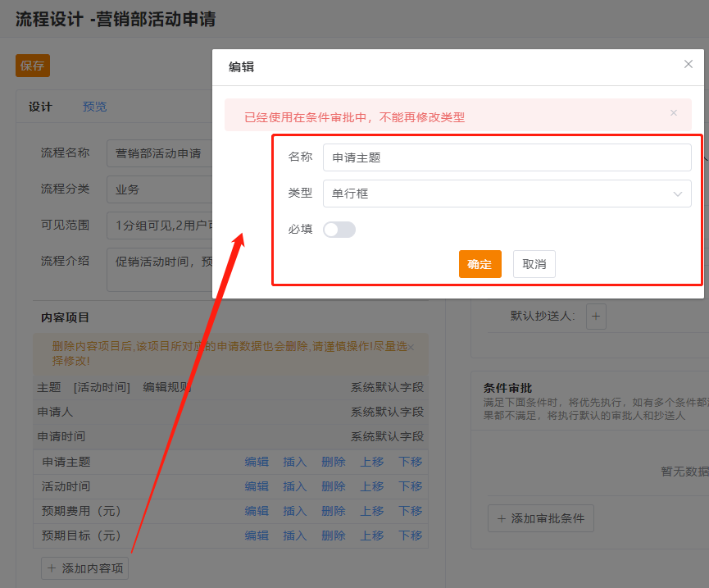Click 插入 link for 预期费用（元） row
This screenshot has width=709, height=588.
coord(295,511)
